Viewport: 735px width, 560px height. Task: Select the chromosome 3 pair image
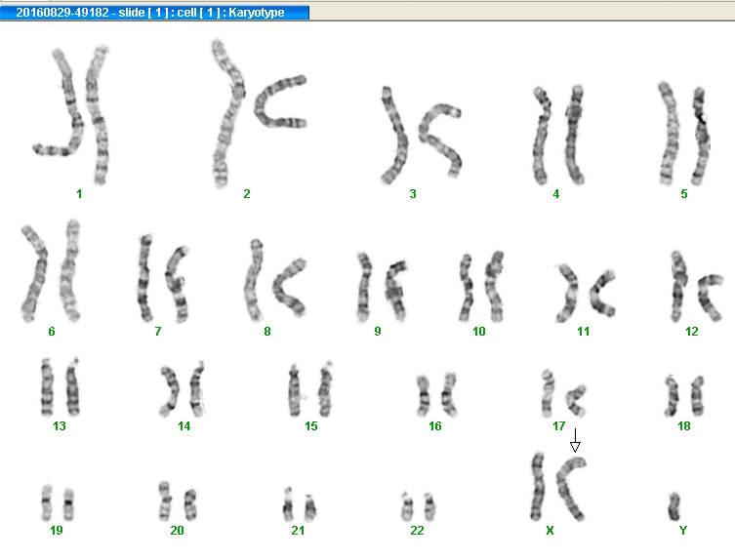pos(421,136)
